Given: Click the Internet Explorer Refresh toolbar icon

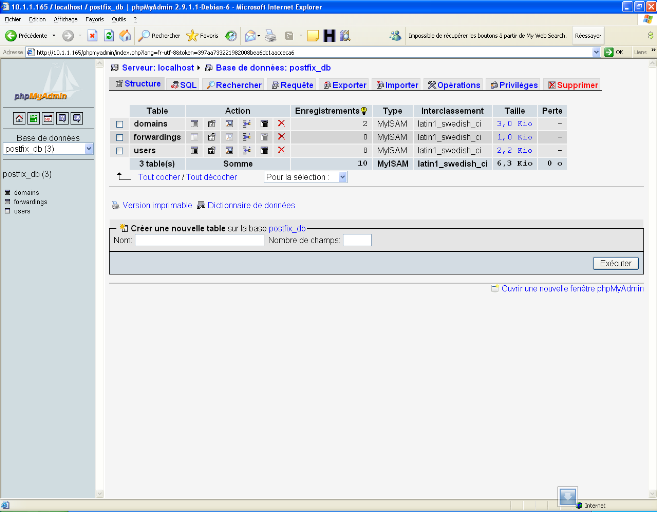Looking at the screenshot, I should tap(108, 35).
